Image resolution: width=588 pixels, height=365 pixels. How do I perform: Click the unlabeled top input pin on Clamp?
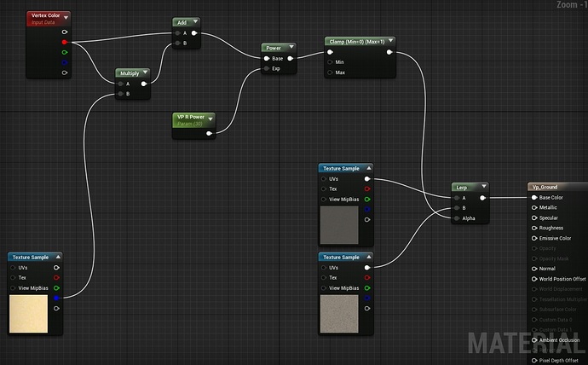pyautogui.click(x=330, y=52)
